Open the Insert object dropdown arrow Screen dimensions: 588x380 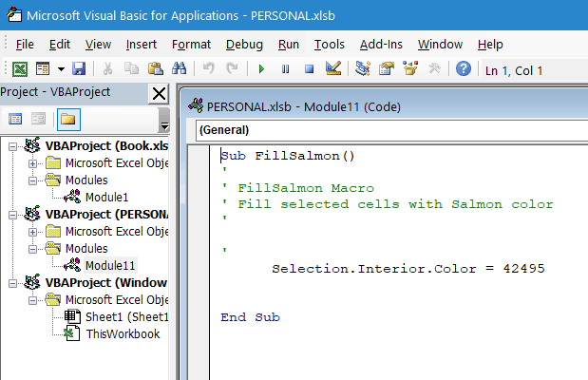click(61, 69)
